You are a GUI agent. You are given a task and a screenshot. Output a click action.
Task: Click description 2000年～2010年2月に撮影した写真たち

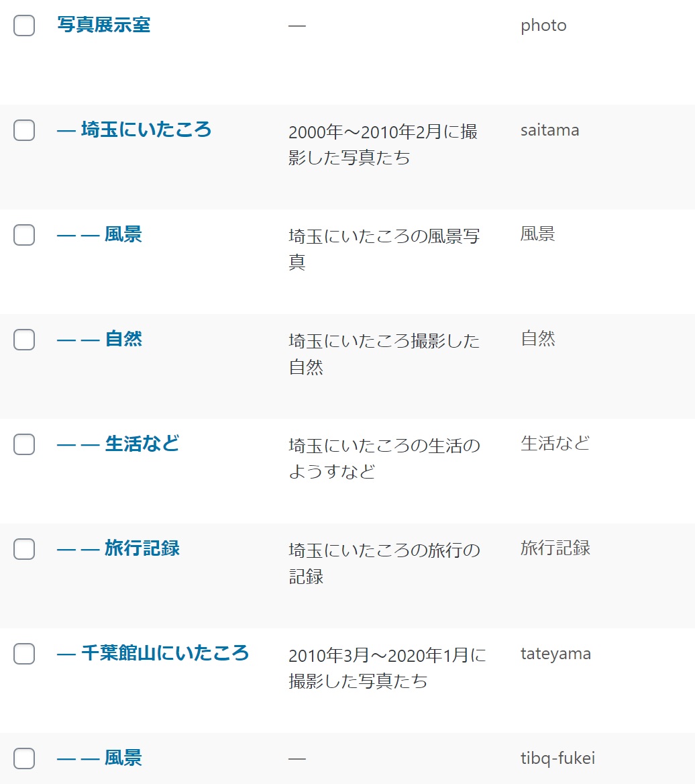click(x=383, y=144)
